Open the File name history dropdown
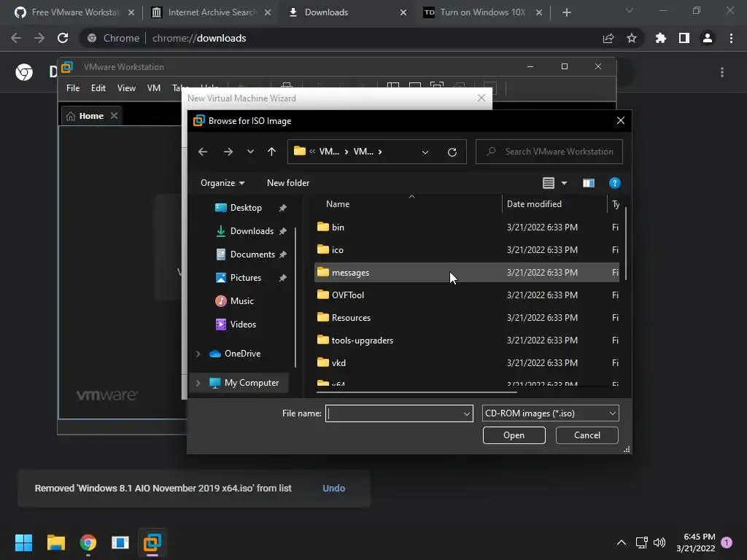Screen dimensions: 747x560 (x=467, y=414)
